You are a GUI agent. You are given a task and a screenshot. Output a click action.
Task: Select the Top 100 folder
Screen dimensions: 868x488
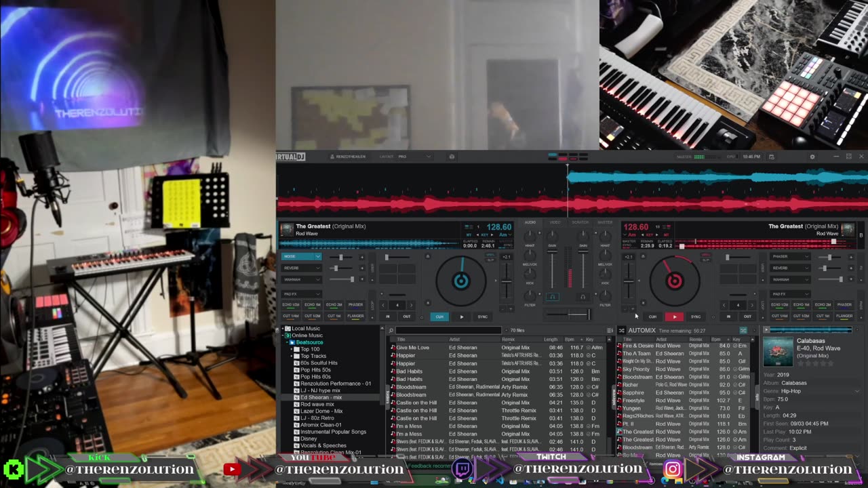coord(311,349)
